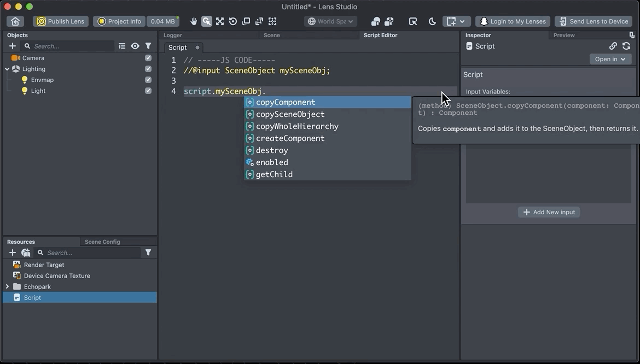Click Add New input button
Viewport: 640px width, 364px height.
tap(549, 212)
